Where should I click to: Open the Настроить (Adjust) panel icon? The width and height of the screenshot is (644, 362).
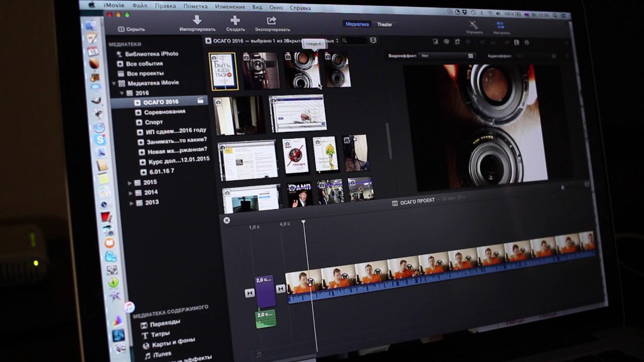coord(500,25)
